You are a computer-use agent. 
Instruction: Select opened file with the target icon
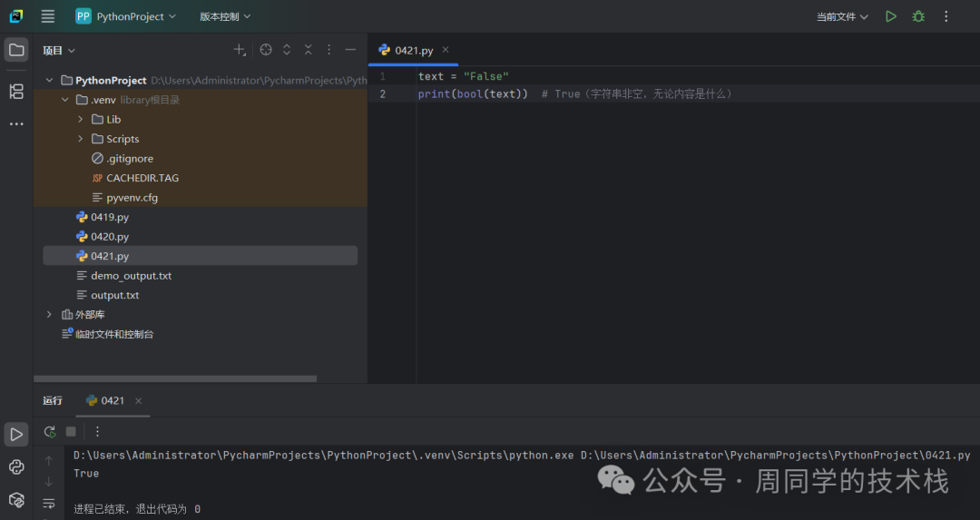pyautogui.click(x=266, y=50)
